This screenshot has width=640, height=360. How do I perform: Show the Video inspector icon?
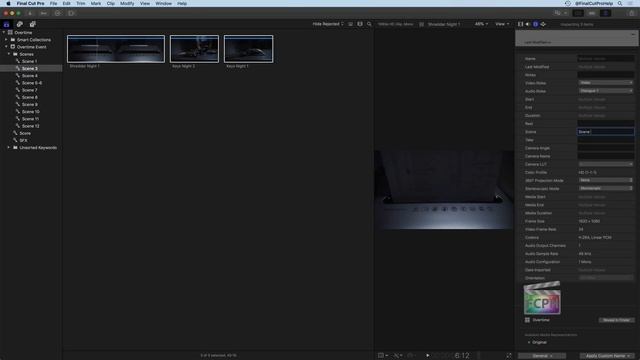pos(520,24)
